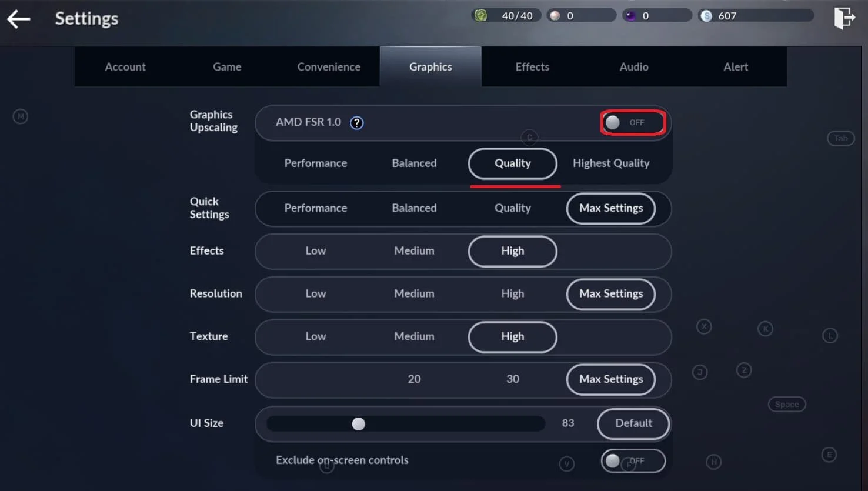Viewport: 868px width, 491px height.
Task: Toggle Exclude on-screen controls
Action: pos(633,461)
